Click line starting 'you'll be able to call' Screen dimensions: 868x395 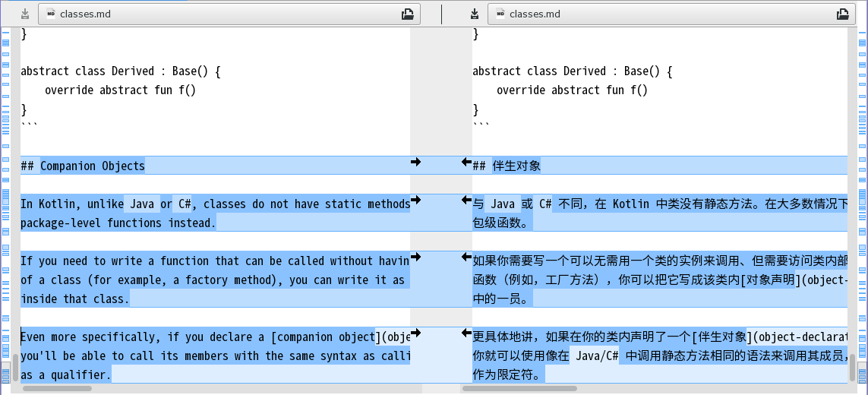click(216, 355)
